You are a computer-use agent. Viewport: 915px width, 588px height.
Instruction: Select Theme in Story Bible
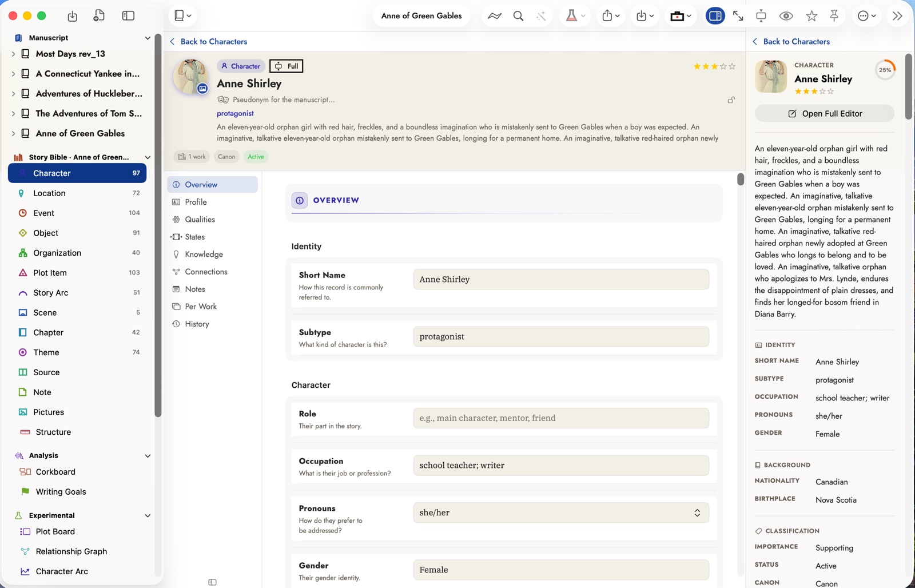click(77, 352)
